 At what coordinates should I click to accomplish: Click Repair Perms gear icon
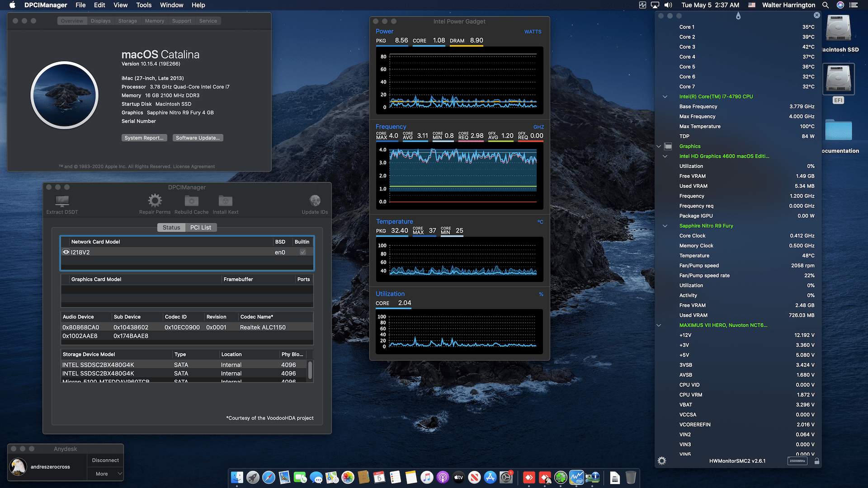pyautogui.click(x=155, y=200)
